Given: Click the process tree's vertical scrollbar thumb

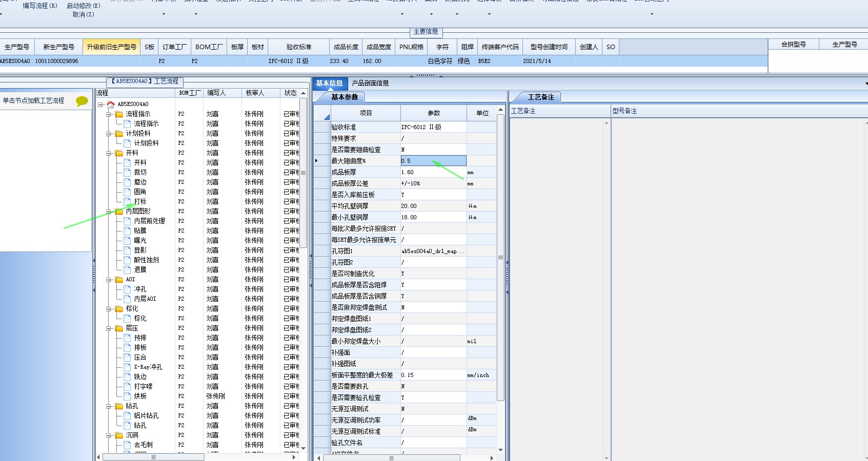Looking at the screenshot, I should tap(304, 173).
